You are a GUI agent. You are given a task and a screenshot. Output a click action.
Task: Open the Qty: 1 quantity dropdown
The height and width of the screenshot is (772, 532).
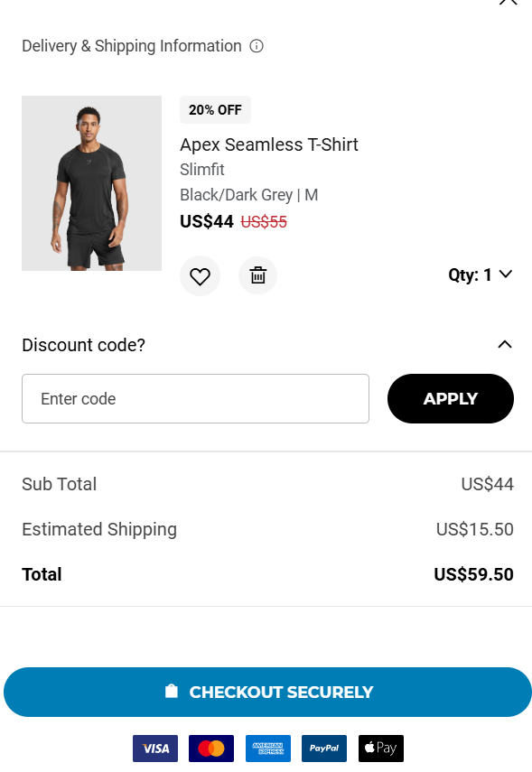click(x=481, y=274)
